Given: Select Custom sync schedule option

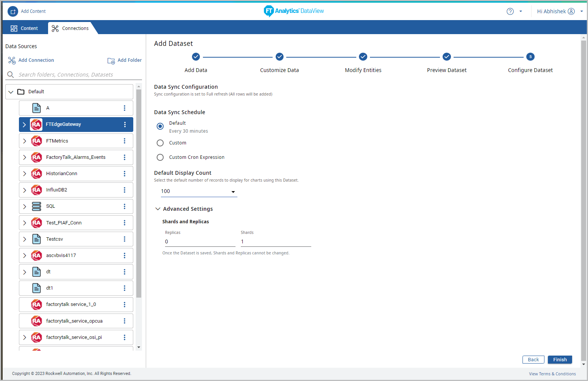Looking at the screenshot, I should click(160, 143).
